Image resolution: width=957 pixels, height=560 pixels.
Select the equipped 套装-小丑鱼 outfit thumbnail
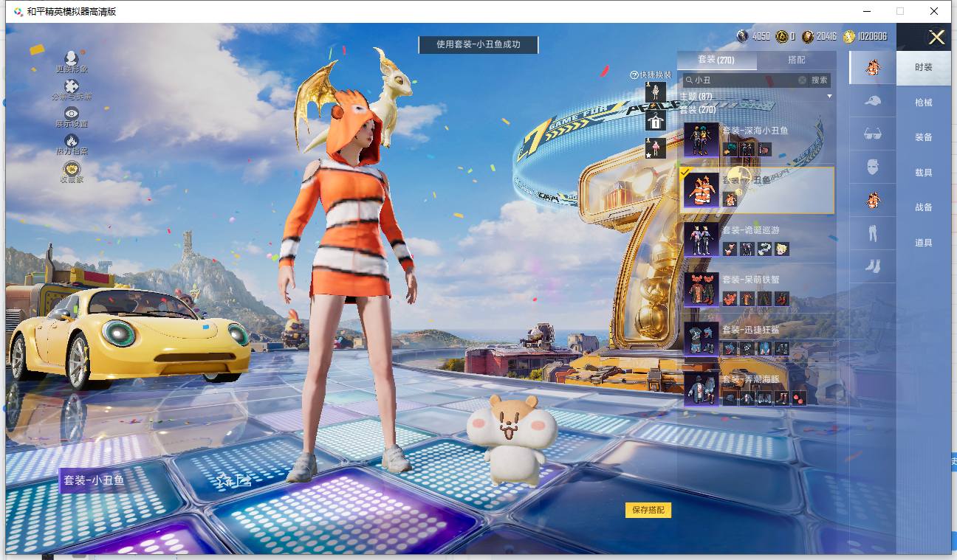pos(701,190)
